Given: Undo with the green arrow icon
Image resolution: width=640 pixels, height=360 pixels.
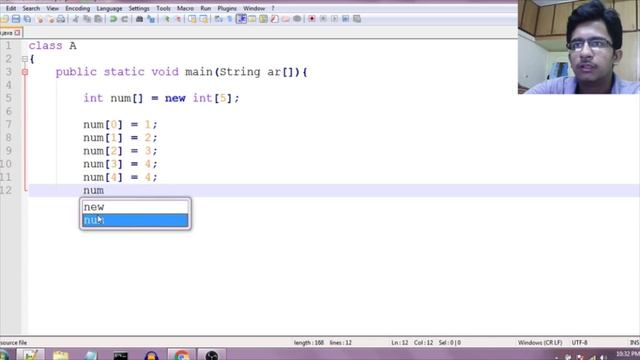Looking at the screenshot, I should [x=113, y=19].
